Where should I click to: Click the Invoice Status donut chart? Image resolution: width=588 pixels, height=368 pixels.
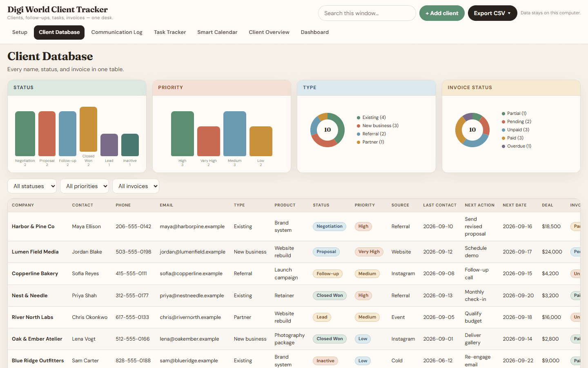(472, 130)
